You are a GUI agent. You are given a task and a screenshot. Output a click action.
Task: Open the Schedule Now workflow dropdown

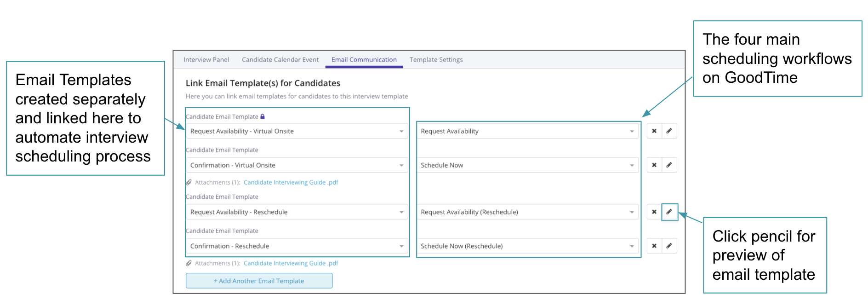(x=527, y=165)
